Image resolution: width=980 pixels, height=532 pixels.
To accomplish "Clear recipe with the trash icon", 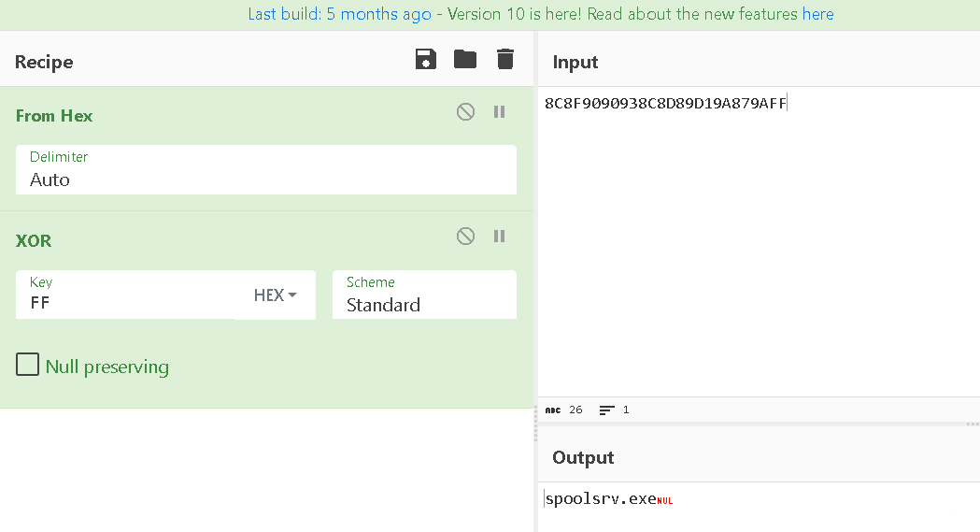I will 505,60.
